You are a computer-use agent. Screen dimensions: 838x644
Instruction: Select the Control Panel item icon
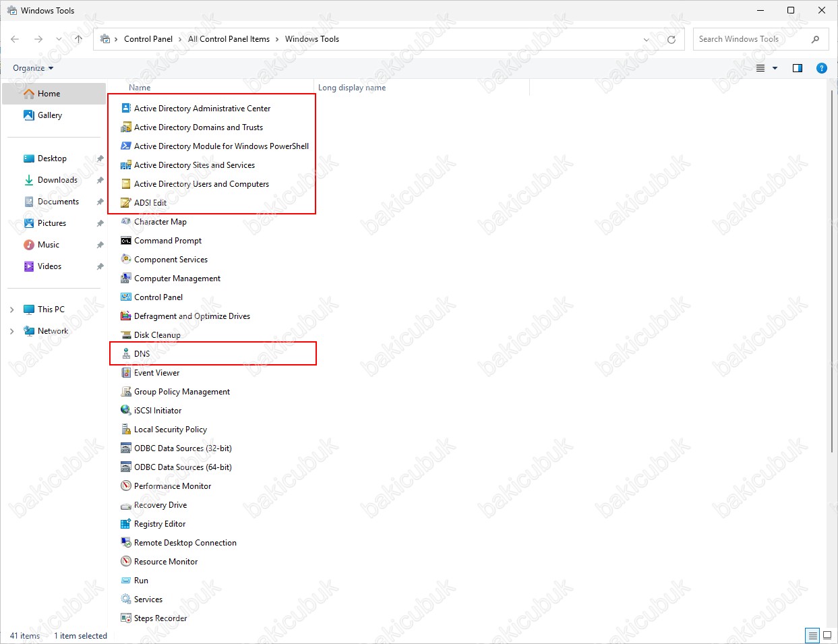tap(126, 297)
